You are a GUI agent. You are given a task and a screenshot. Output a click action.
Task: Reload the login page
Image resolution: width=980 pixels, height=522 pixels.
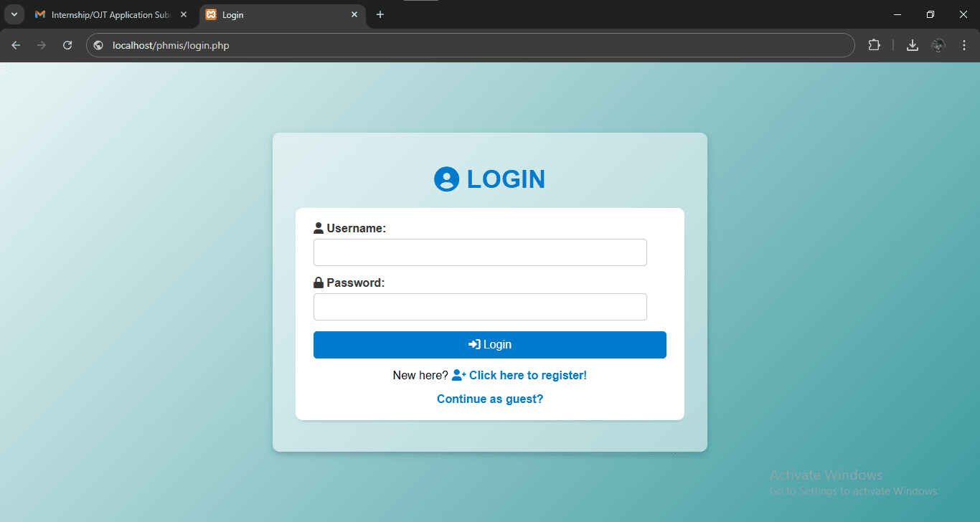(67, 45)
